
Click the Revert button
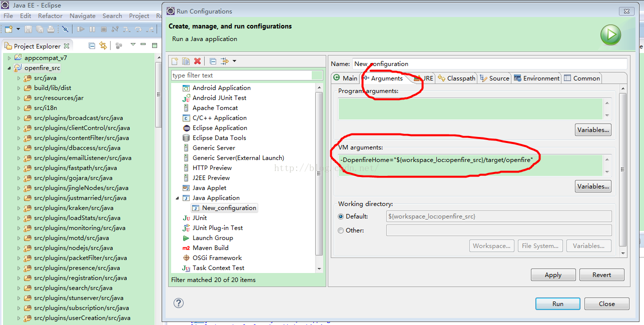point(602,274)
